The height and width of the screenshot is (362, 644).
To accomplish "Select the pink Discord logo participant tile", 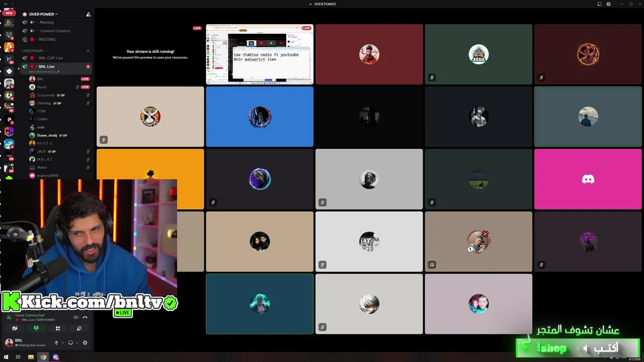I will [x=588, y=179].
